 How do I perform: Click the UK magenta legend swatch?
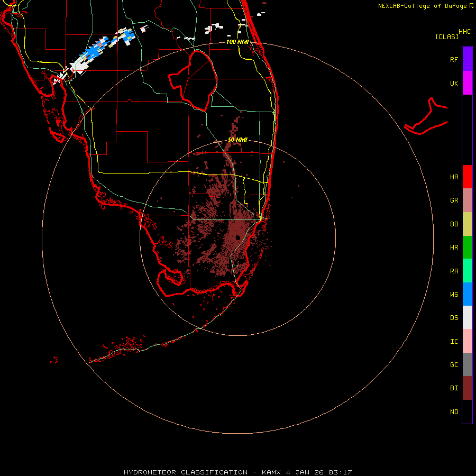[x=467, y=83]
